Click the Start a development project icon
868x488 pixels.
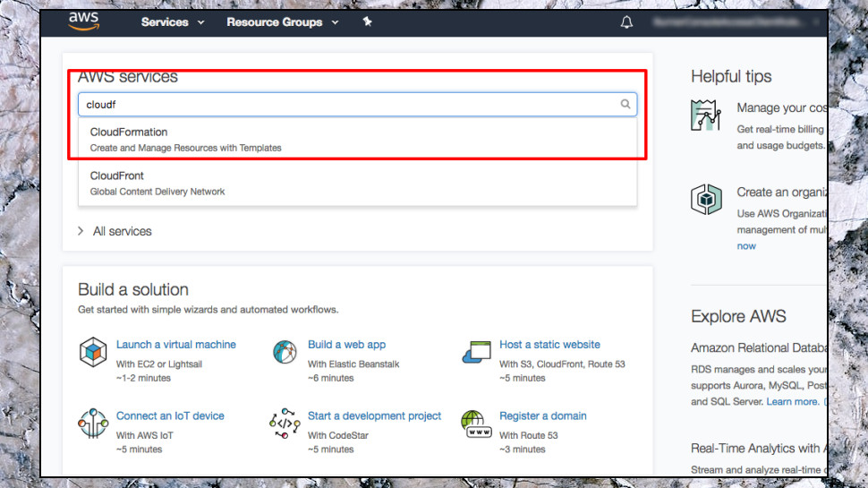tap(285, 424)
